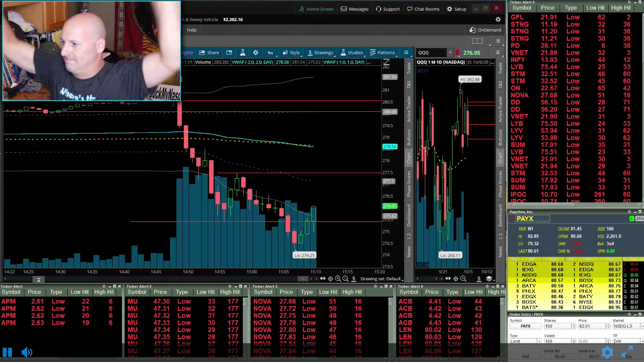Open the Style menu
Image resolution: width=644 pixels, height=362 pixels.
point(292,53)
